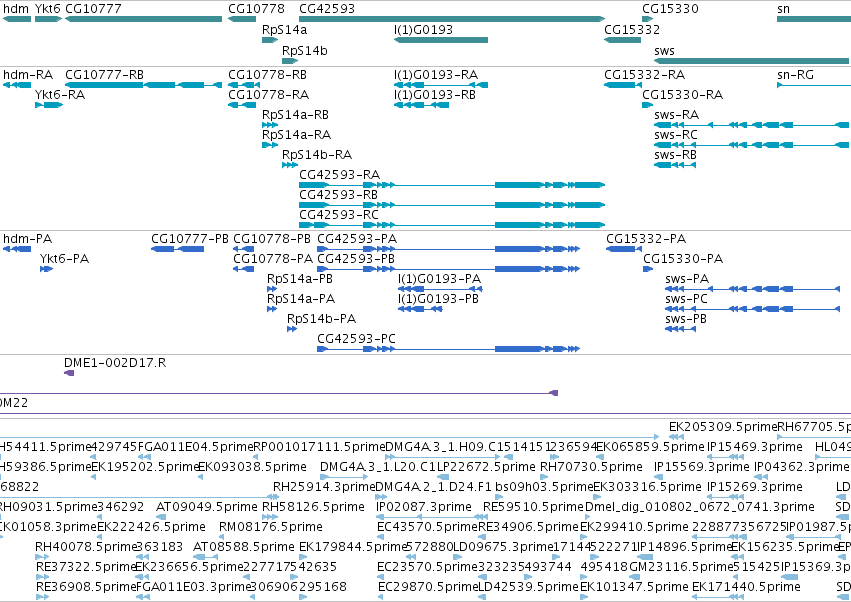Click the RP001017111.5prime EST label
The width and height of the screenshot is (851, 602).
(320, 447)
